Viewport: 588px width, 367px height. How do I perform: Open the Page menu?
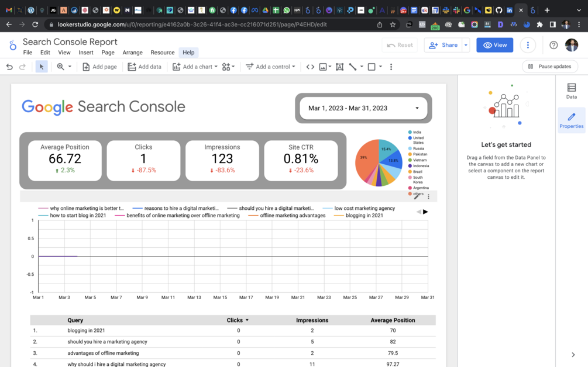[108, 53]
